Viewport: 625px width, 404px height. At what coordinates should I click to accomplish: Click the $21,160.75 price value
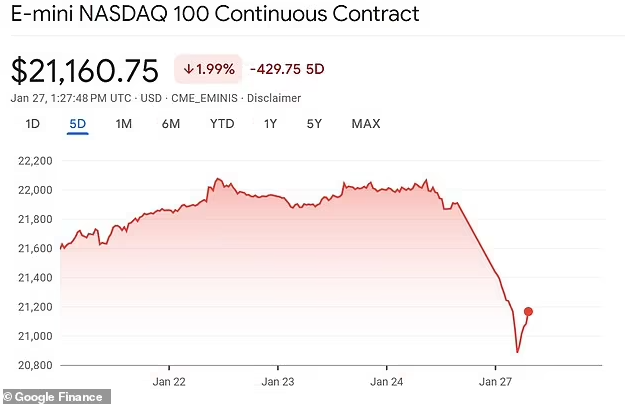click(85, 71)
